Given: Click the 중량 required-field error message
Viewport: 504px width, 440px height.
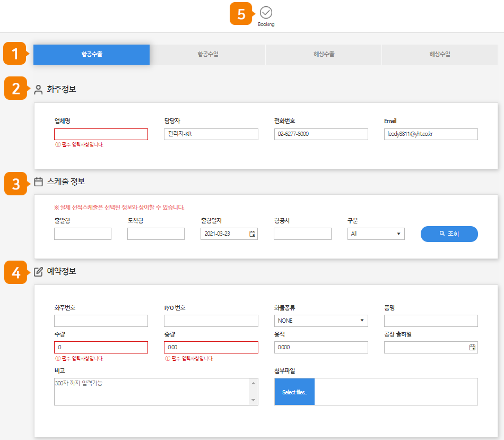Looking at the screenshot, I should click(x=189, y=358).
